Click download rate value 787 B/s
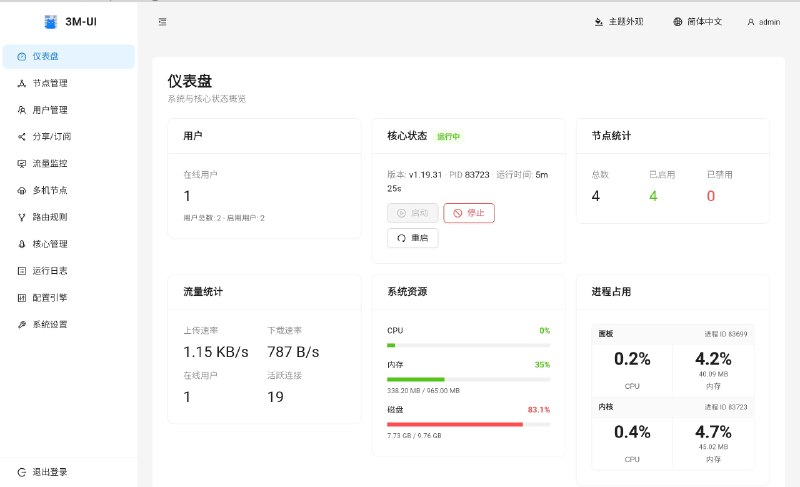 tap(293, 352)
